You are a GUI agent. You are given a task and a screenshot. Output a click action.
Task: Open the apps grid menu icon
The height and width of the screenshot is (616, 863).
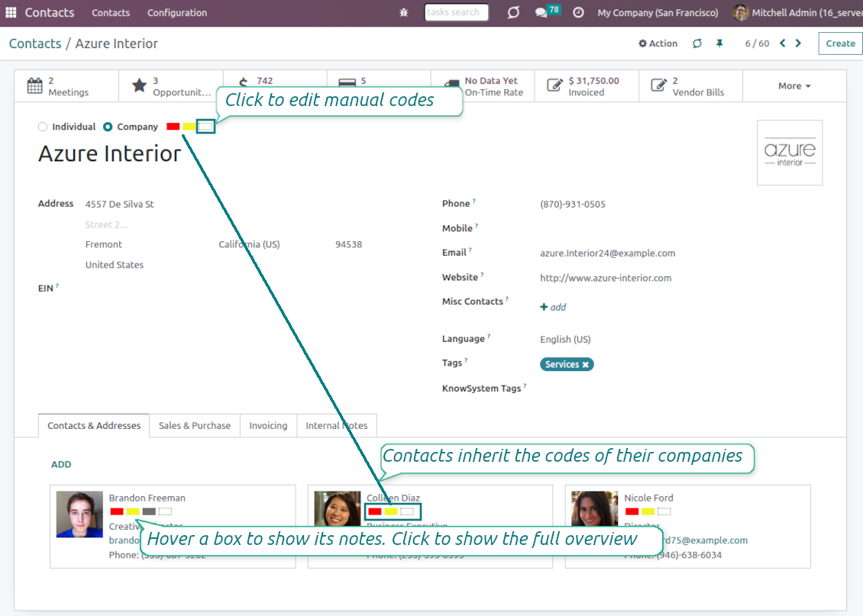tap(11, 12)
